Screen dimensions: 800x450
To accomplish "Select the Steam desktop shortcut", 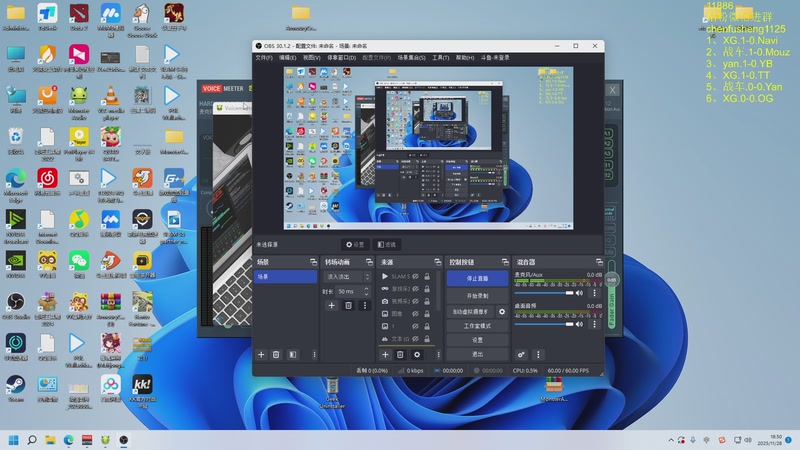I will click(16, 389).
